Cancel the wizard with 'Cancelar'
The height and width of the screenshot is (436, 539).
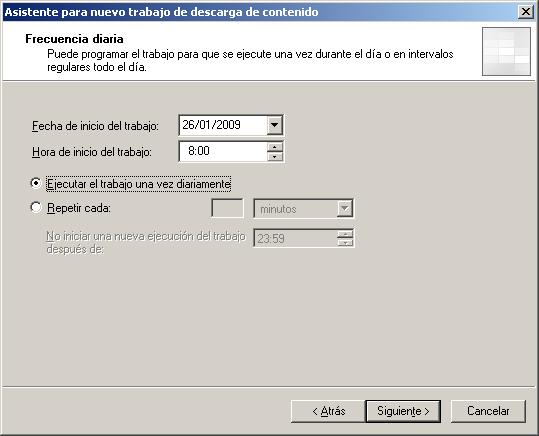(x=488, y=411)
